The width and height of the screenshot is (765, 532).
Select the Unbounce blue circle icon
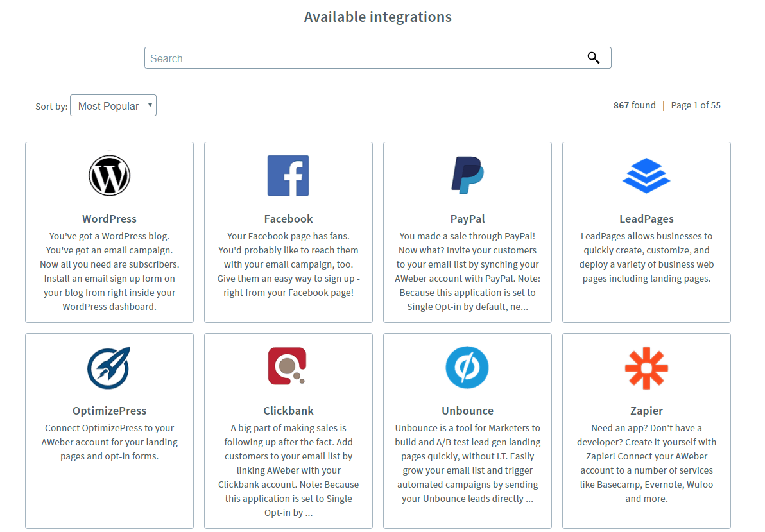pos(467,368)
